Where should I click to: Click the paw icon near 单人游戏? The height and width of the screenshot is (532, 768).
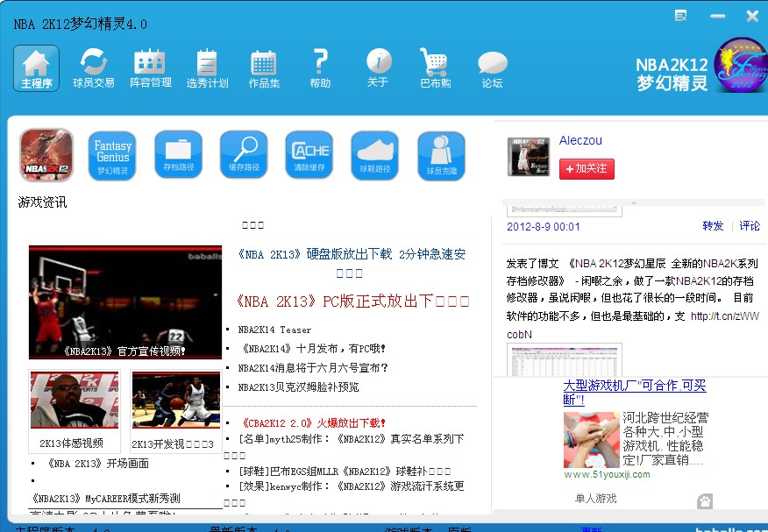(x=705, y=500)
